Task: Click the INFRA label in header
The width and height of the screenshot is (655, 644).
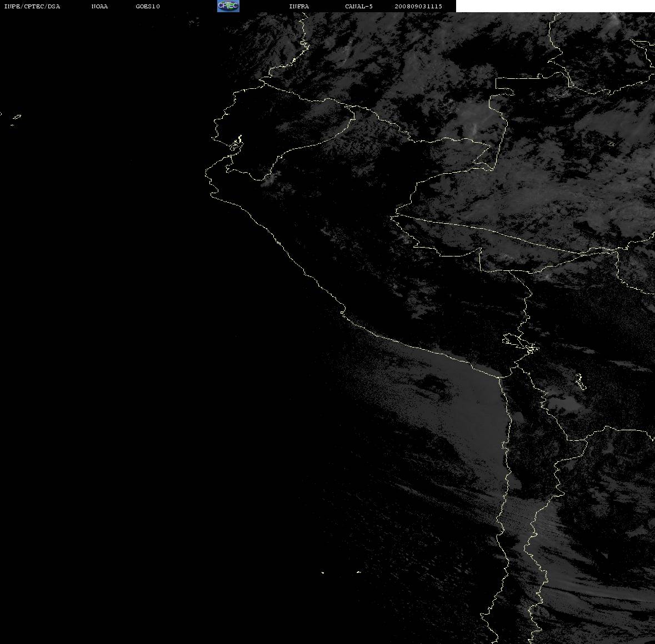Action: click(x=299, y=6)
